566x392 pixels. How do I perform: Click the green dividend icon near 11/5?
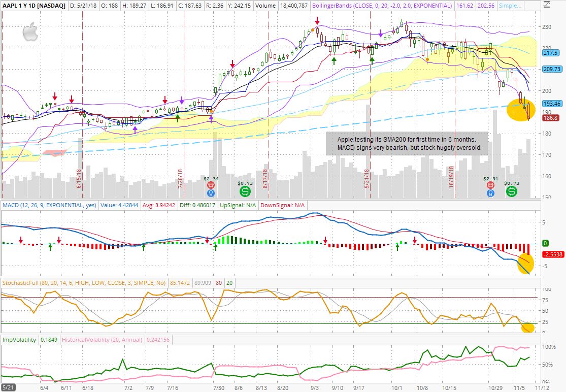(x=512, y=191)
